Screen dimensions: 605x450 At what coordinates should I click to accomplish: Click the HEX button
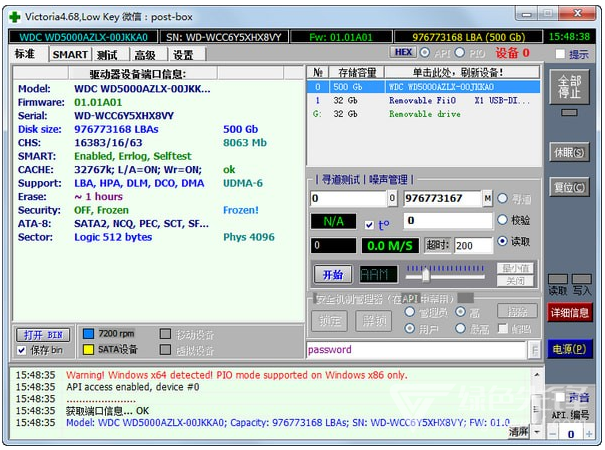[x=403, y=52]
